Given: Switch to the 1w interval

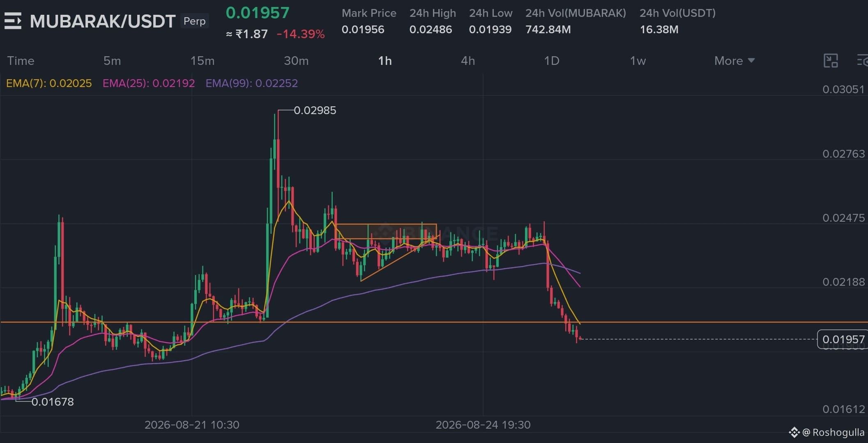Looking at the screenshot, I should 638,61.
